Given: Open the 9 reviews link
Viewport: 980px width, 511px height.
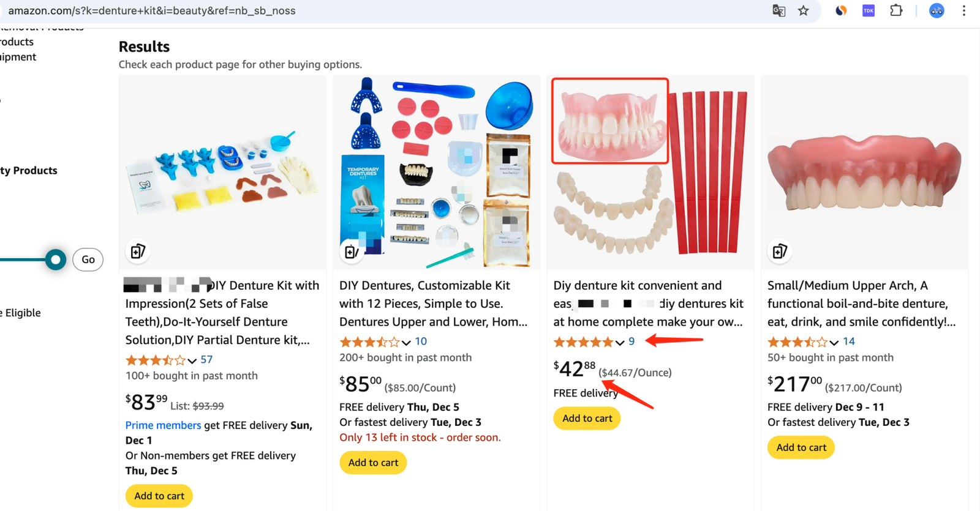Looking at the screenshot, I should click(631, 341).
